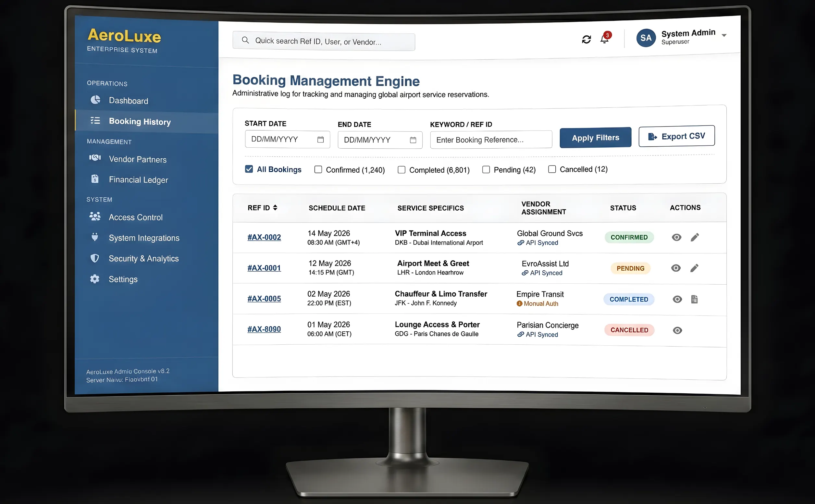Click the refresh sync icon
Viewport: 815px width, 504px height.
586,39
